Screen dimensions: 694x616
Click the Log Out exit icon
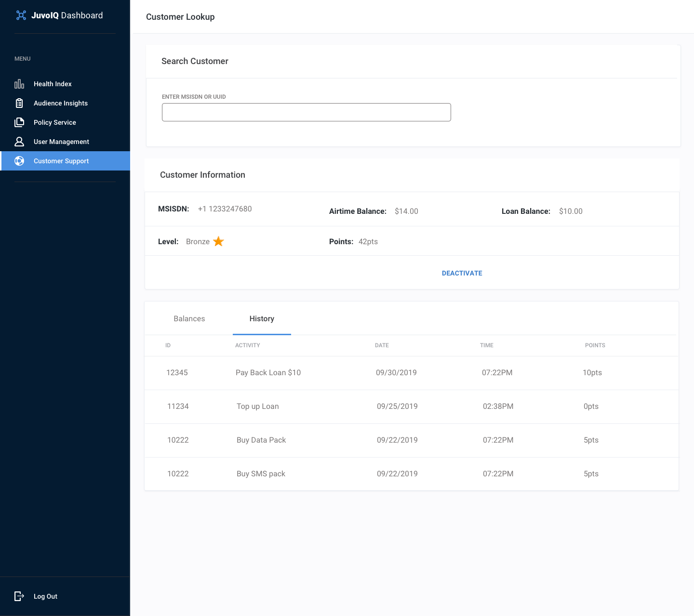point(19,596)
